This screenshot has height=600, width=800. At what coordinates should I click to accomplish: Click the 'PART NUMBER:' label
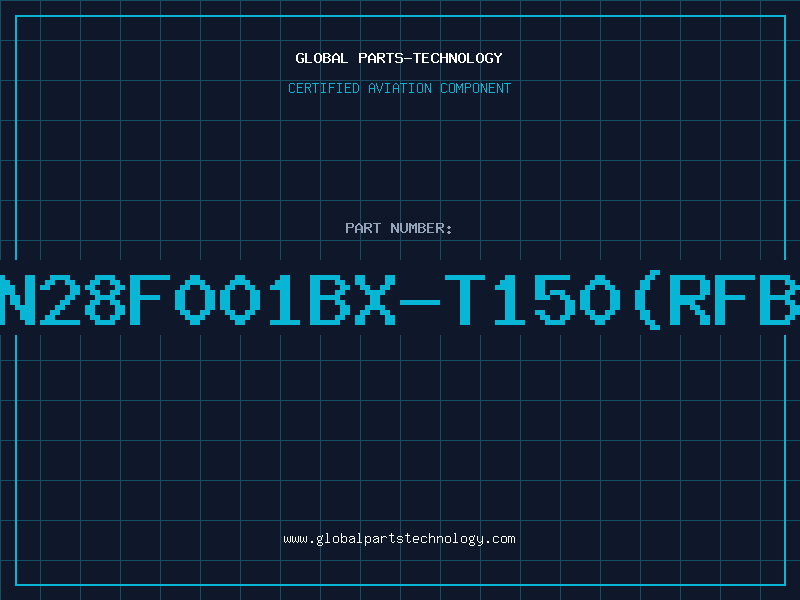399,228
